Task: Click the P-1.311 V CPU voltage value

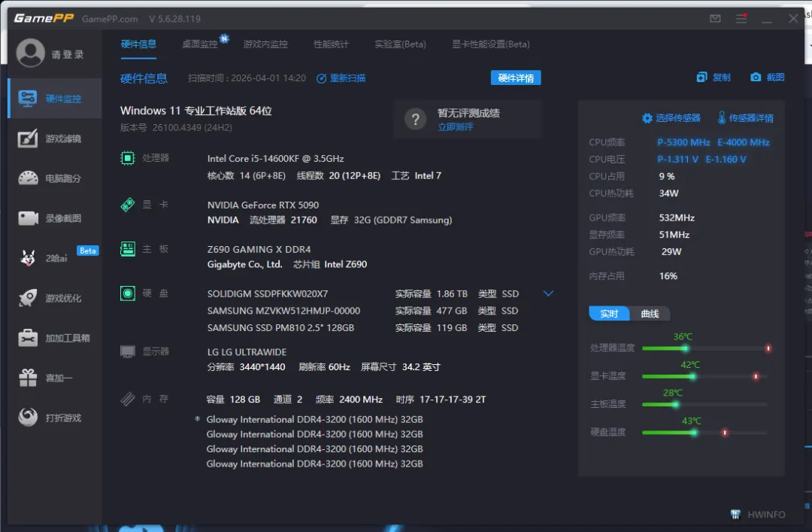Action: [x=678, y=160]
